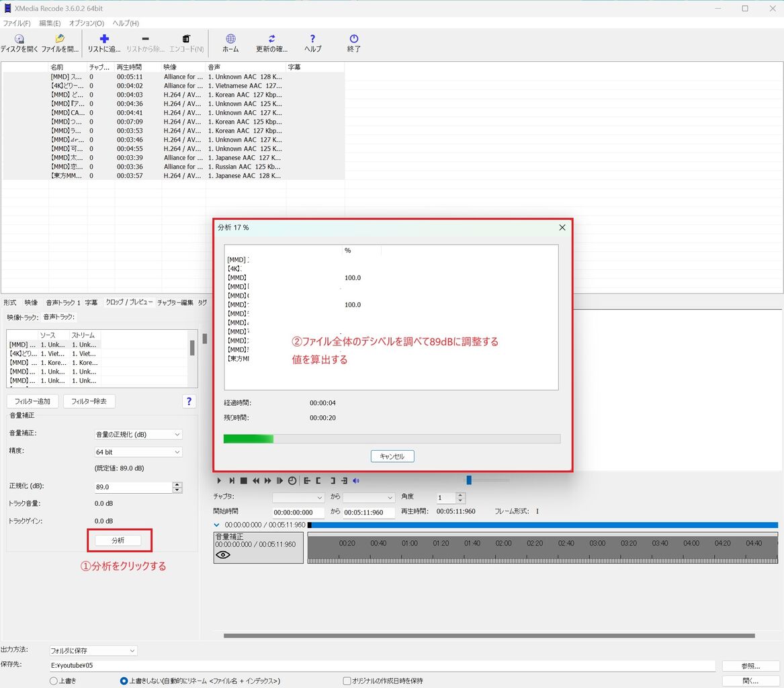Set the end marker with right bracket icon
This screenshot has width=784, height=688.
(333, 480)
